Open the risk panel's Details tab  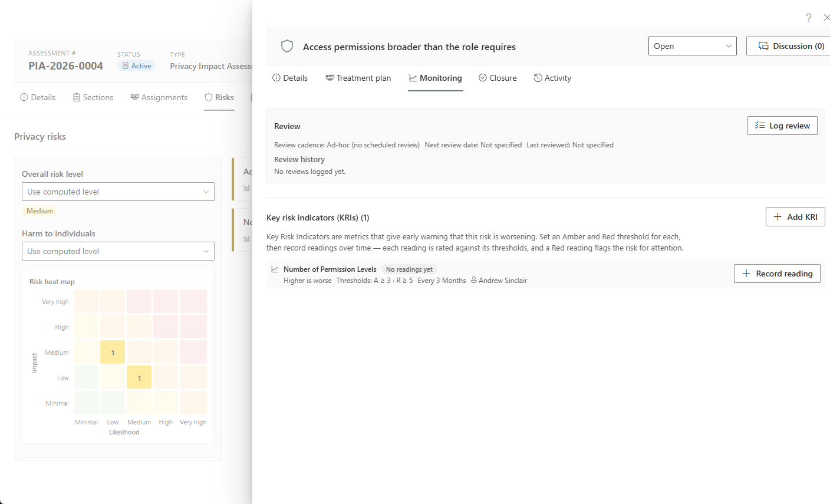click(x=290, y=78)
